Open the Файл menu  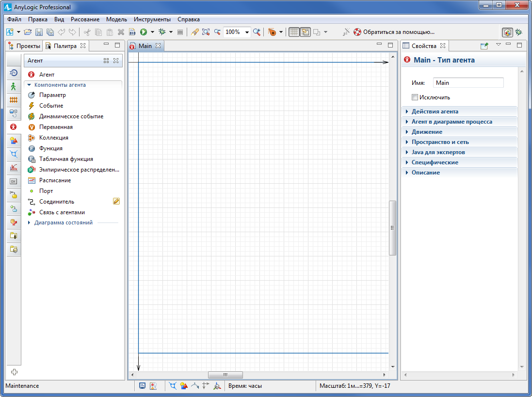click(14, 19)
